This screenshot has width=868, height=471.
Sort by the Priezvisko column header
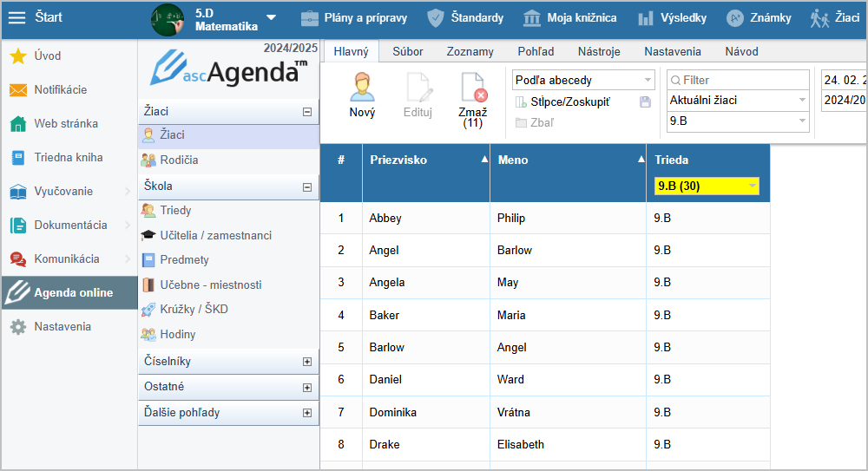click(398, 160)
